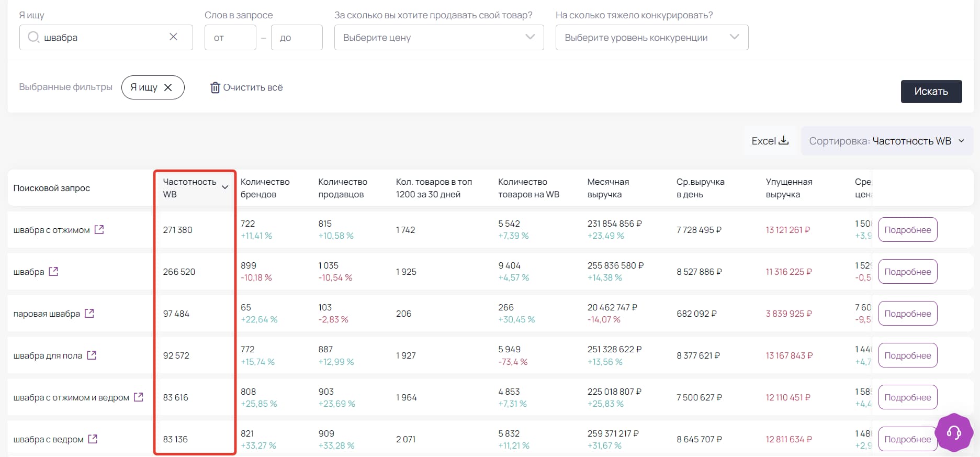980x457 pixels.
Task: Click top-1200 goods value 2 071
Action: tap(405, 439)
